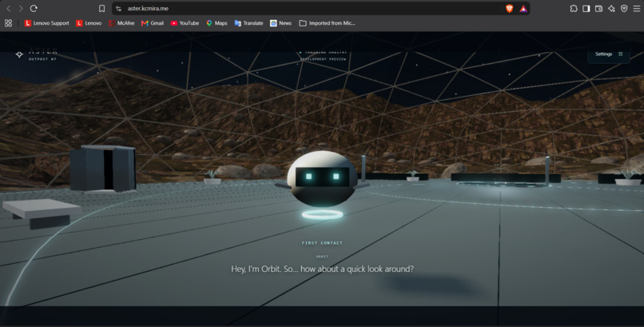The image size is (644, 327).
Task: Click the DEVELOPMENT PREVIEW label
Action: [323, 59]
